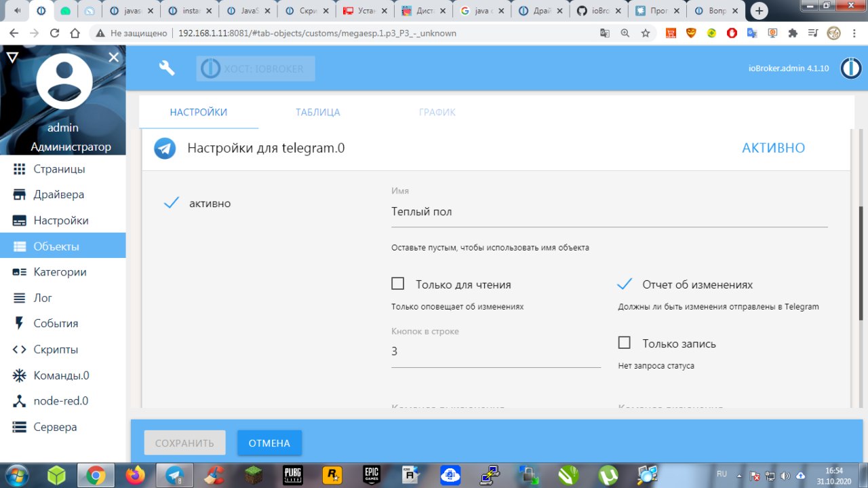Click the system tray volume icon
This screenshot has height=488, width=868.
(785, 475)
